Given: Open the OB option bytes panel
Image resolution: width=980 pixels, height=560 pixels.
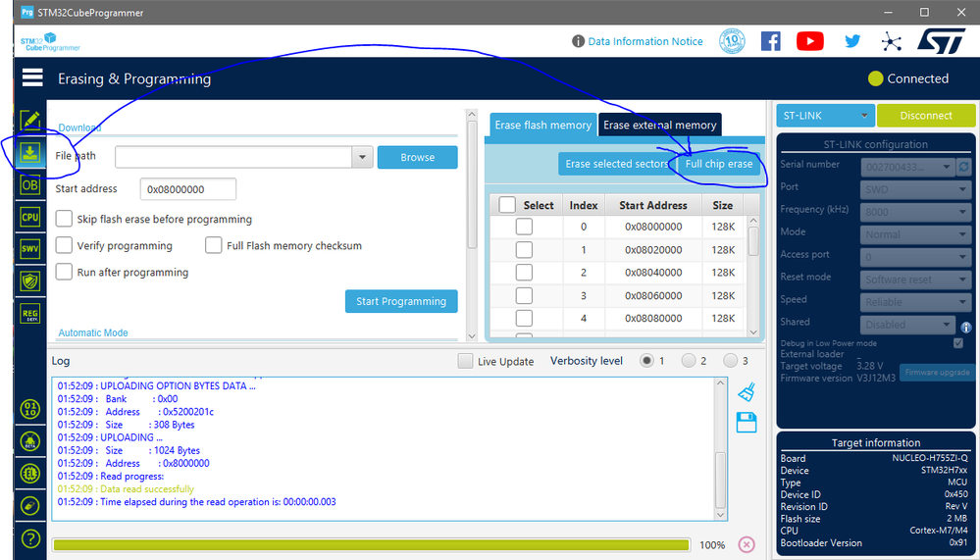Looking at the screenshot, I should 30,185.
